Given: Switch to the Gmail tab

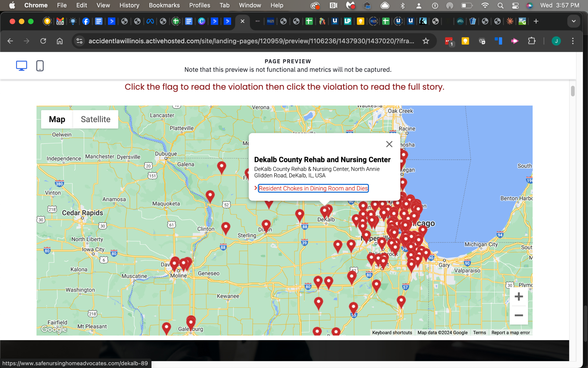Looking at the screenshot, I should [x=60, y=21].
